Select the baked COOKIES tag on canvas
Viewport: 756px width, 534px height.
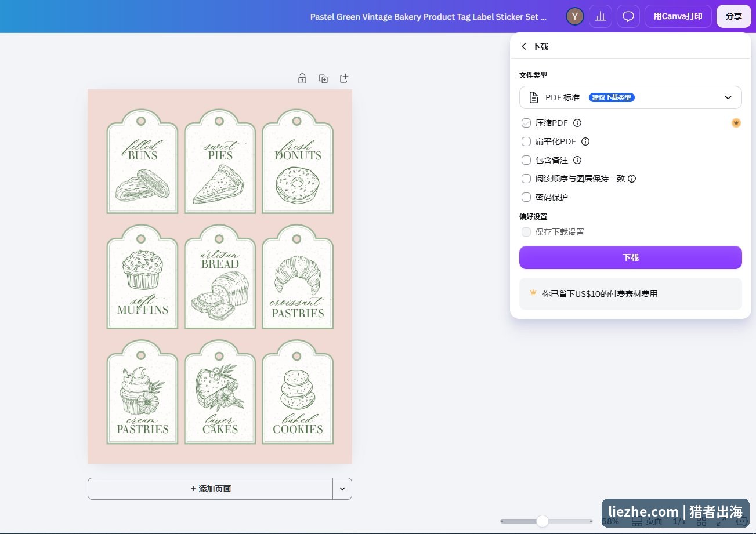coord(298,393)
